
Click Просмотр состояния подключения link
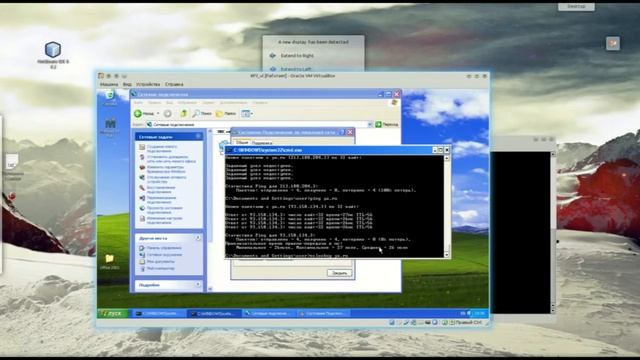tap(164, 210)
